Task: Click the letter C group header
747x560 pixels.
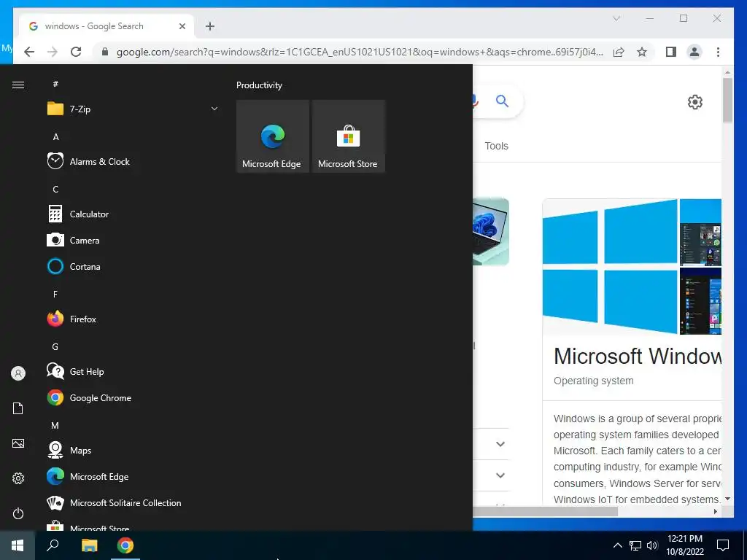Action: point(55,190)
